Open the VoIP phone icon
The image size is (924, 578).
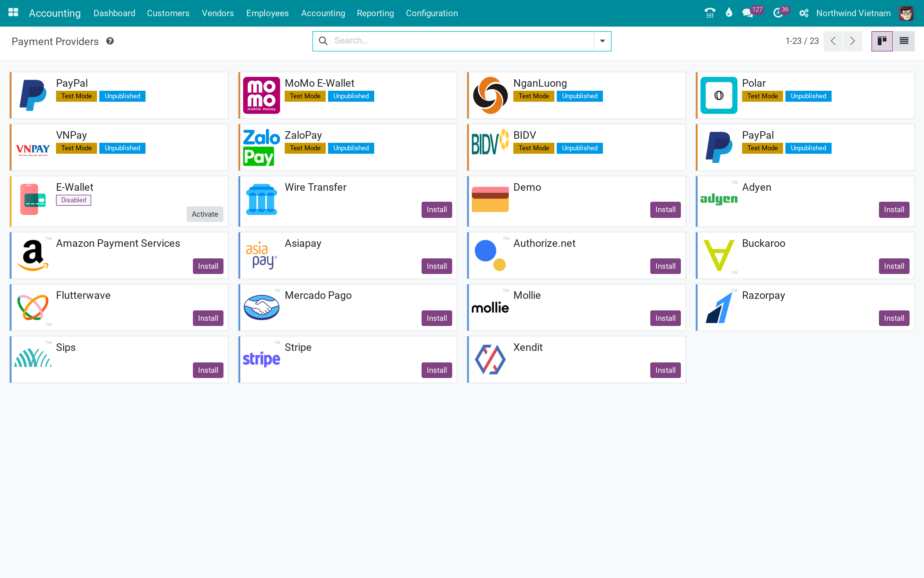pyautogui.click(x=710, y=13)
